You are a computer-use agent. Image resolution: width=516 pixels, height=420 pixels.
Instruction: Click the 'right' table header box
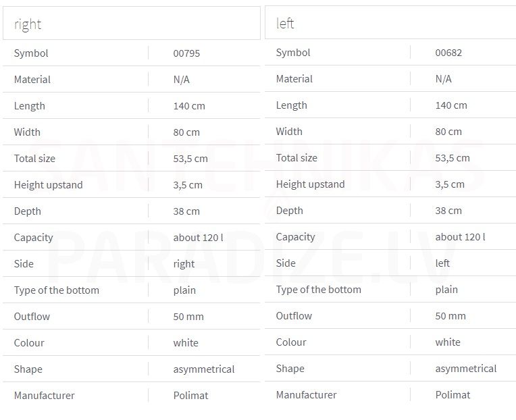[132, 23]
